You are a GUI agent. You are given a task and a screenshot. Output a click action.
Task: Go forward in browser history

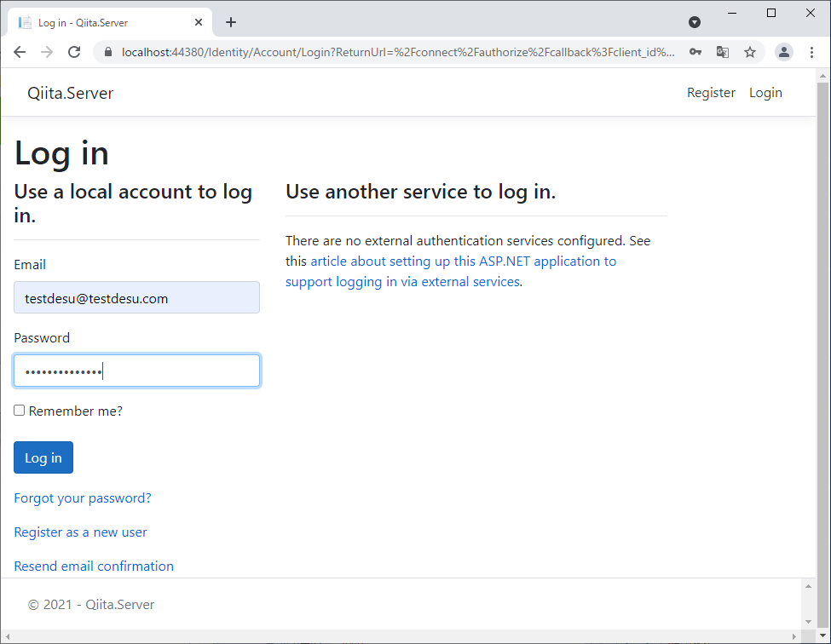tap(47, 52)
